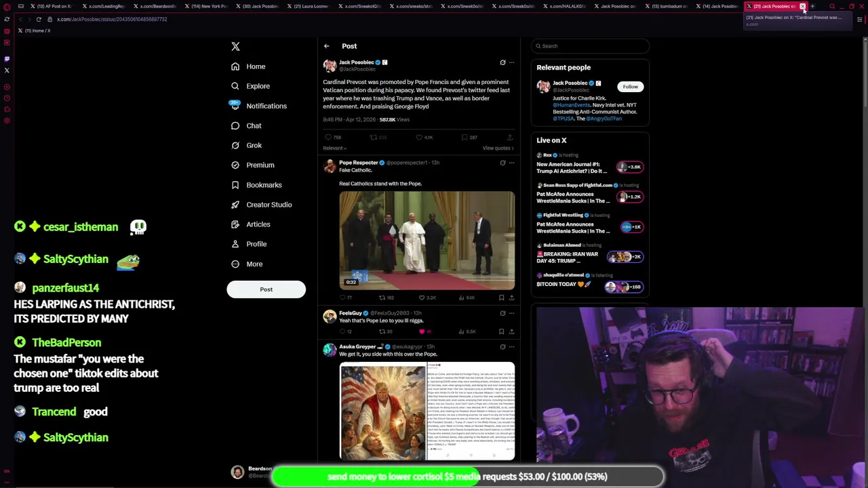The height and width of the screenshot is (488, 868).
Task: Open Home from the X sidebar
Action: tap(248, 66)
